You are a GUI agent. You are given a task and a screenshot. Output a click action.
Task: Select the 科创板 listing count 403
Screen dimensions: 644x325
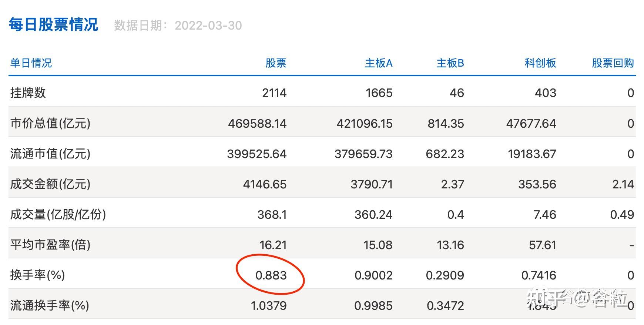click(x=545, y=93)
